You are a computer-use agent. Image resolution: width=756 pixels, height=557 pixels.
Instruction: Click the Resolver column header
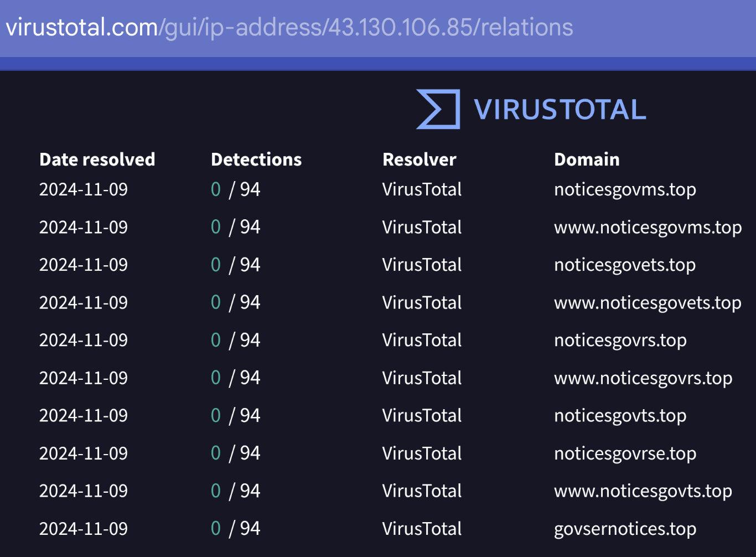420,159
